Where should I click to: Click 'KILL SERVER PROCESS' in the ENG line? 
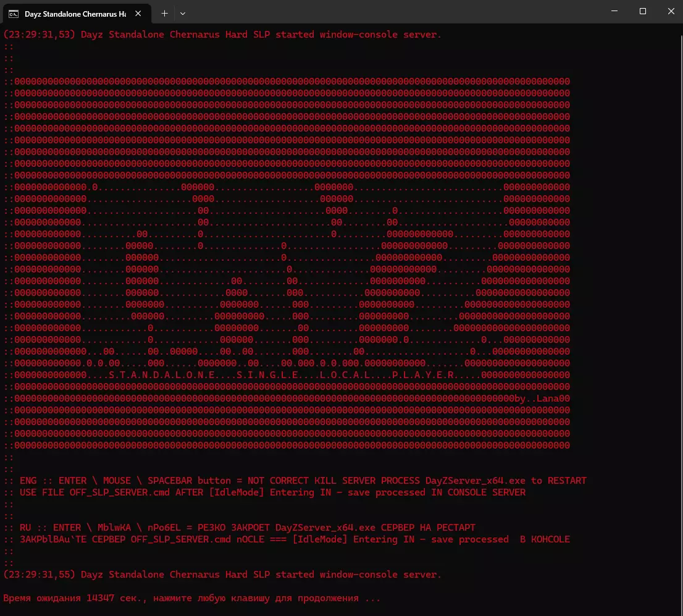pos(367,481)
